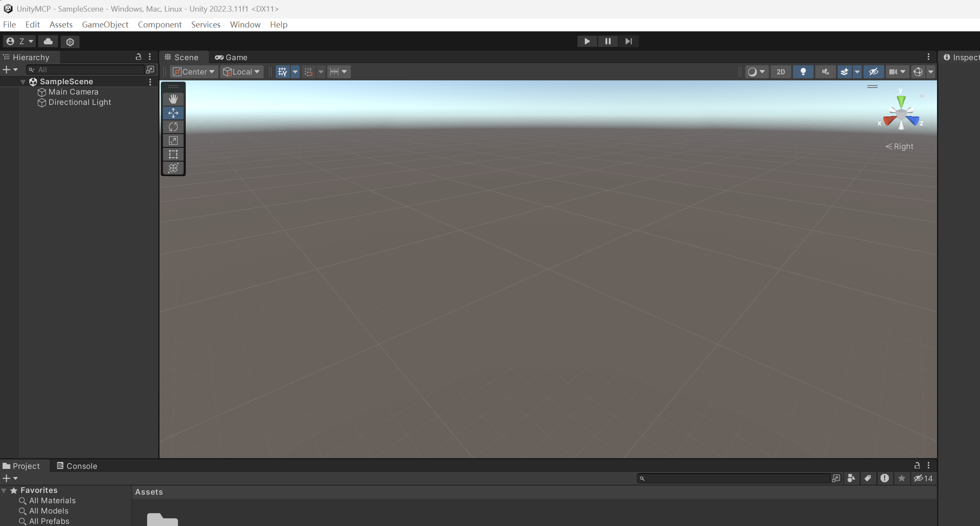Open the File menu
Viewport: 980px width, 526px height.
[9, 24]
